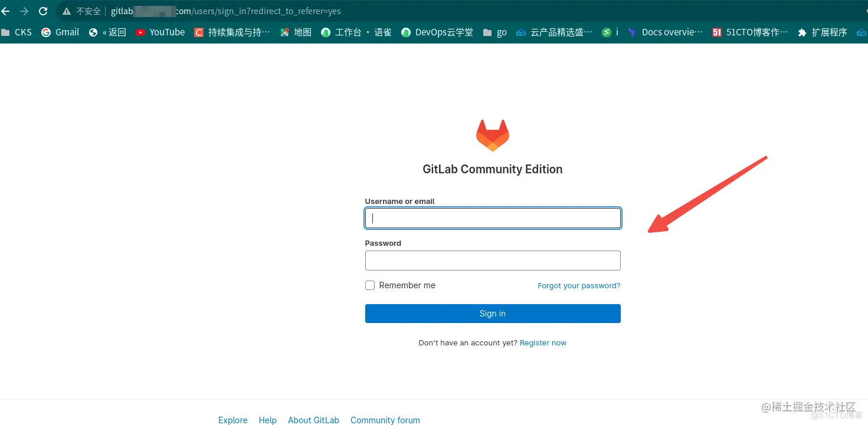Open the 51CTO博客 bookmark

[751, 32]
